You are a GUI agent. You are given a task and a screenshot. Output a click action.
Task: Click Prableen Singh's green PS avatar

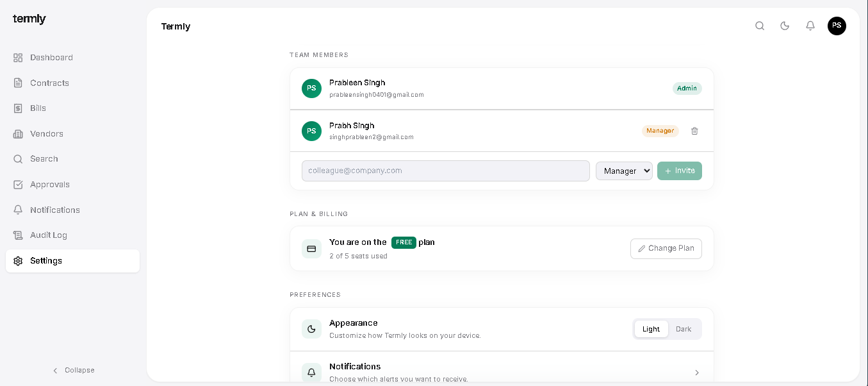click(311, 88)
